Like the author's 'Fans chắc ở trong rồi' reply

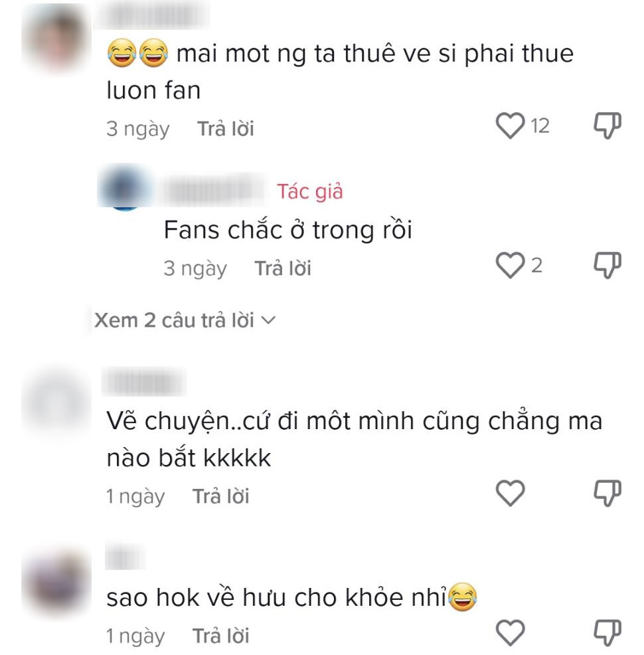510,265
